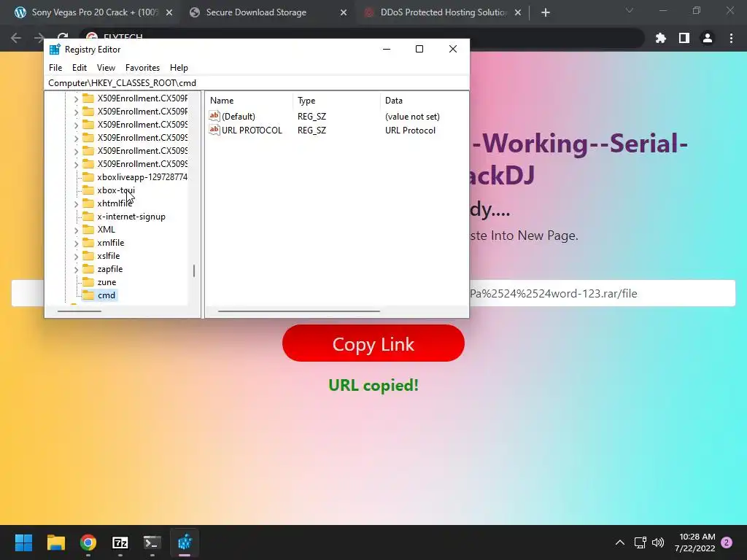Select the zune registry key
This screenshot has height=560, width=747.
[107, 282]
